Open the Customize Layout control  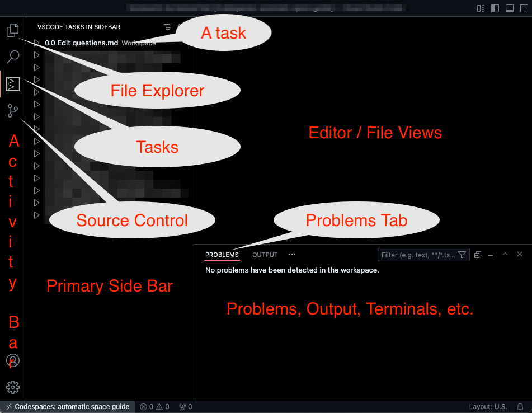480,9
